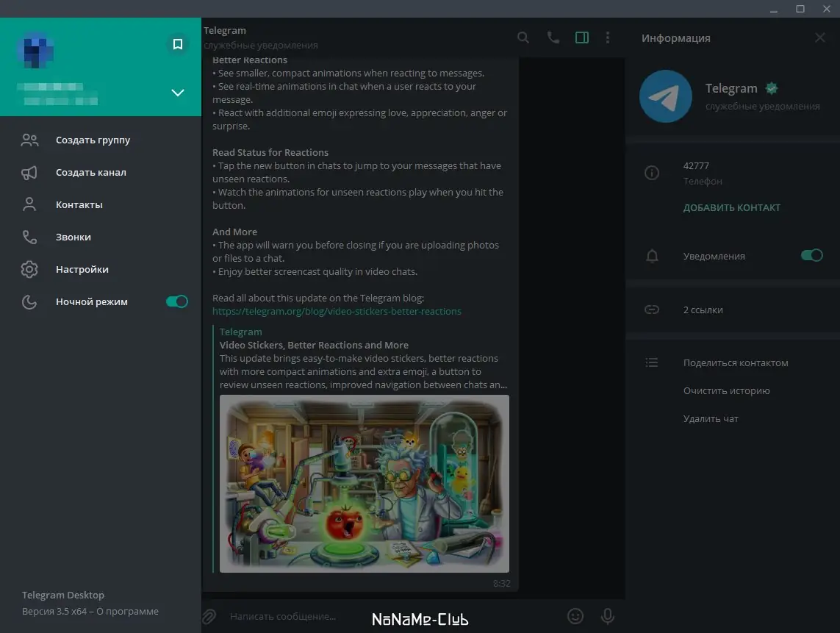The height and width of the screenshot is (633, 840).
Task: Open the emoji smiley picker
Action: pos(575,616)
